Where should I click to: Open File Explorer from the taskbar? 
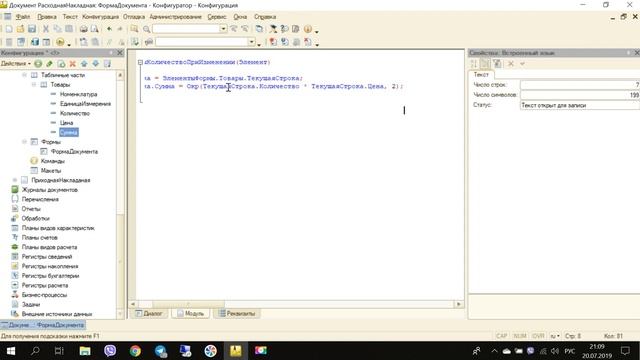85,351
